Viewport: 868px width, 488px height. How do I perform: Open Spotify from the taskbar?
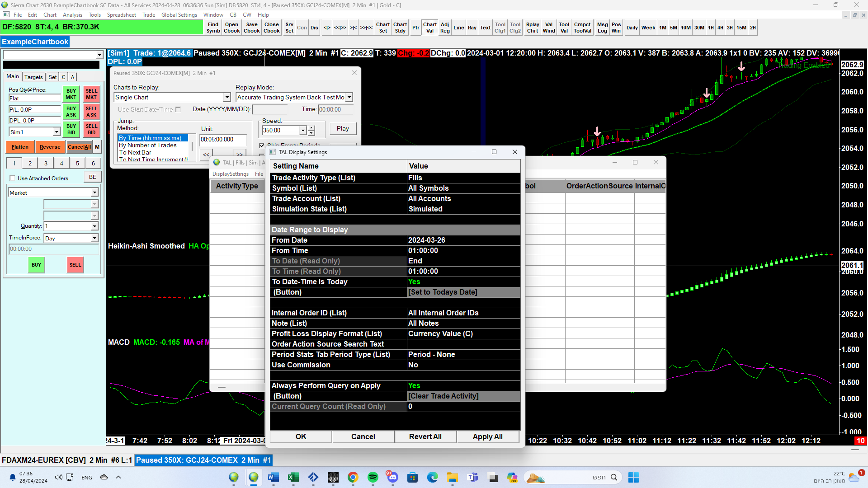click(373, 477)
